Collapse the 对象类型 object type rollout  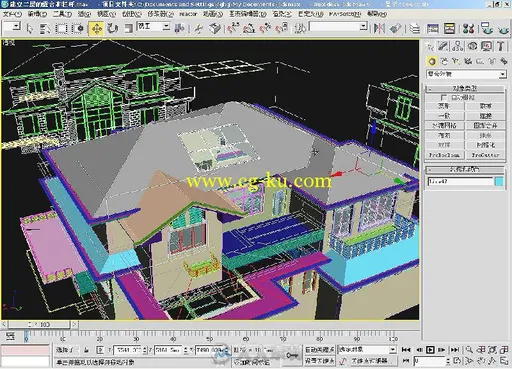465,88
